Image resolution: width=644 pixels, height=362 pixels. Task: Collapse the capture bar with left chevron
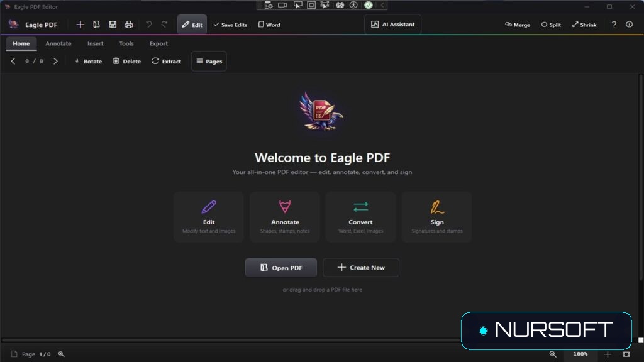pos(382,5)
